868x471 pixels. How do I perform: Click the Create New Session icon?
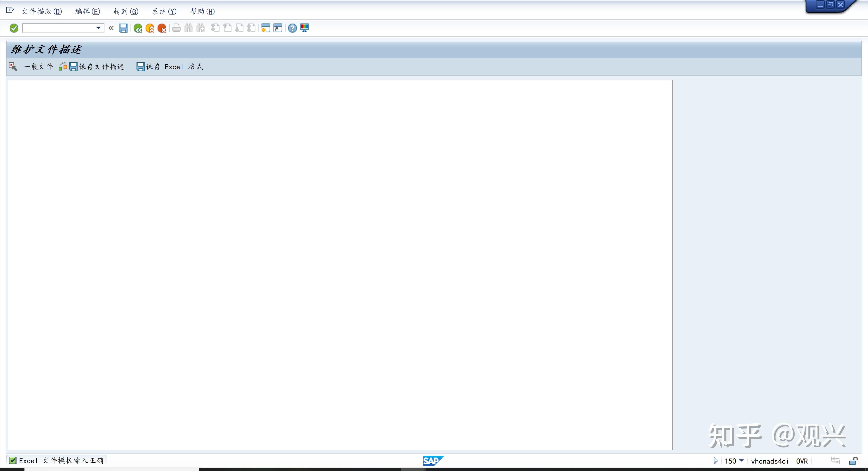coord(266,28)
